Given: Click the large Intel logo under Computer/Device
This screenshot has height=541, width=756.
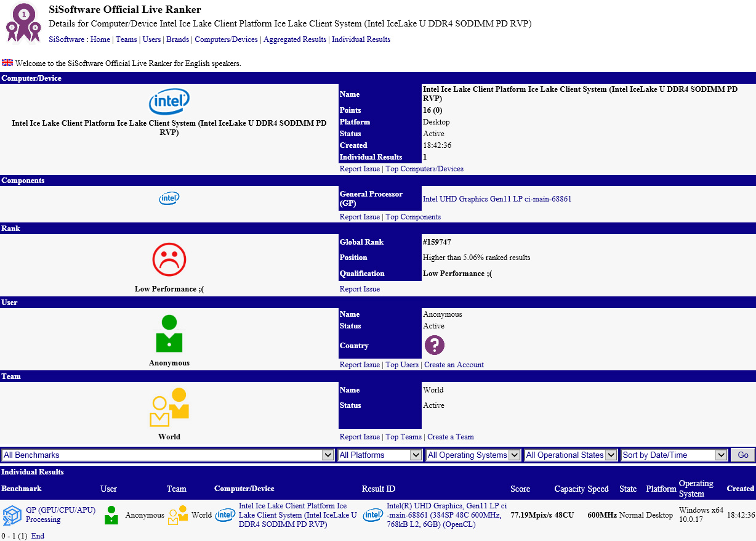Looking at the screenshot, I should pos(169,102).
